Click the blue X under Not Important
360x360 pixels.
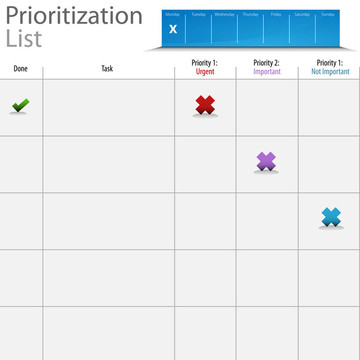point(331,217)
